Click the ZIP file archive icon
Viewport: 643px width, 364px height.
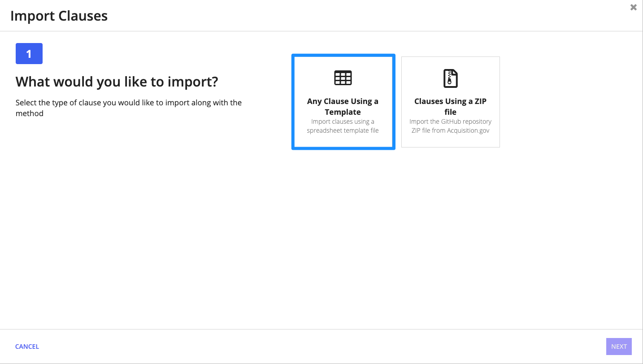coord(450,78)
